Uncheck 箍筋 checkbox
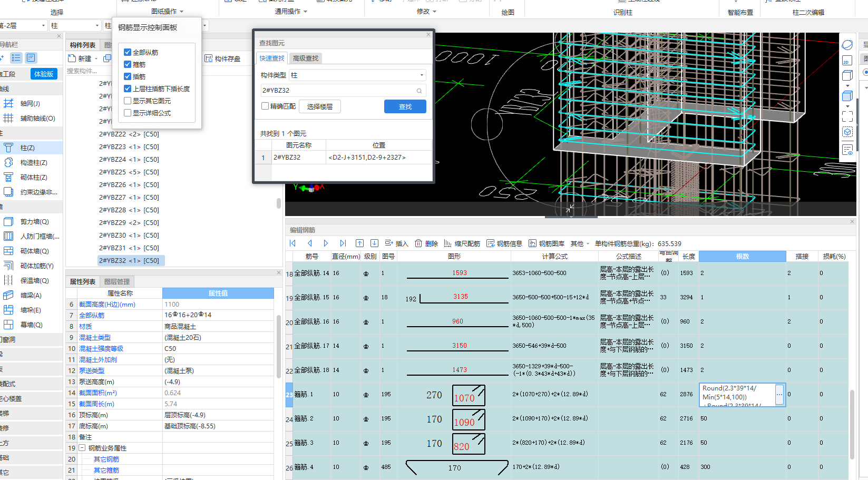Viewport: 868px width, 480px height. click(128, 64)
